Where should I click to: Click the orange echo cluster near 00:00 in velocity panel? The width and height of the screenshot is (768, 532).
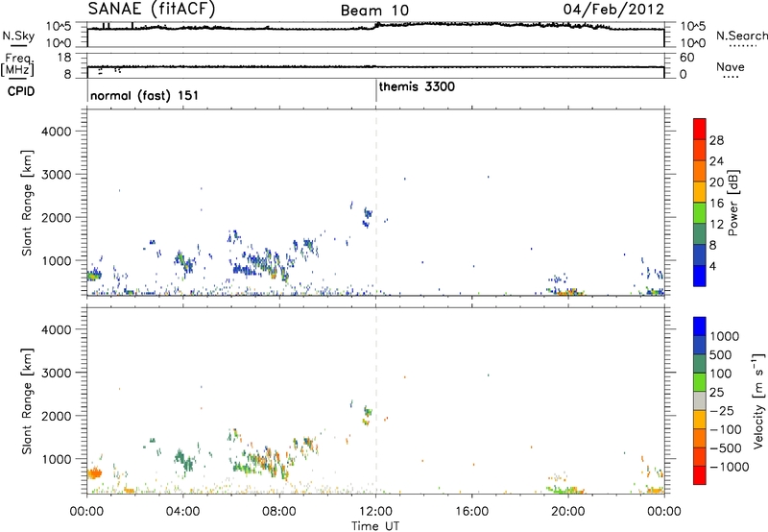click(94, 473)
